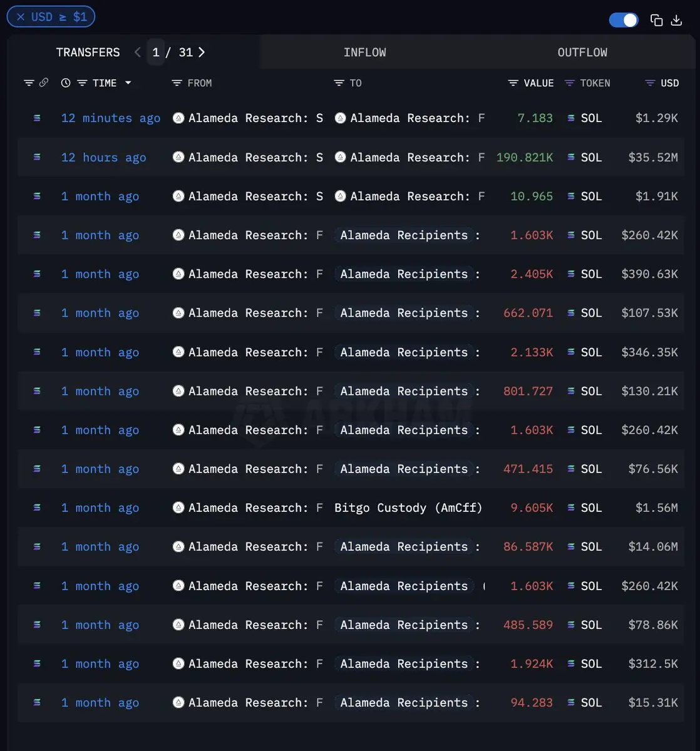Edit the page number field showing 1

pos(156,53)
